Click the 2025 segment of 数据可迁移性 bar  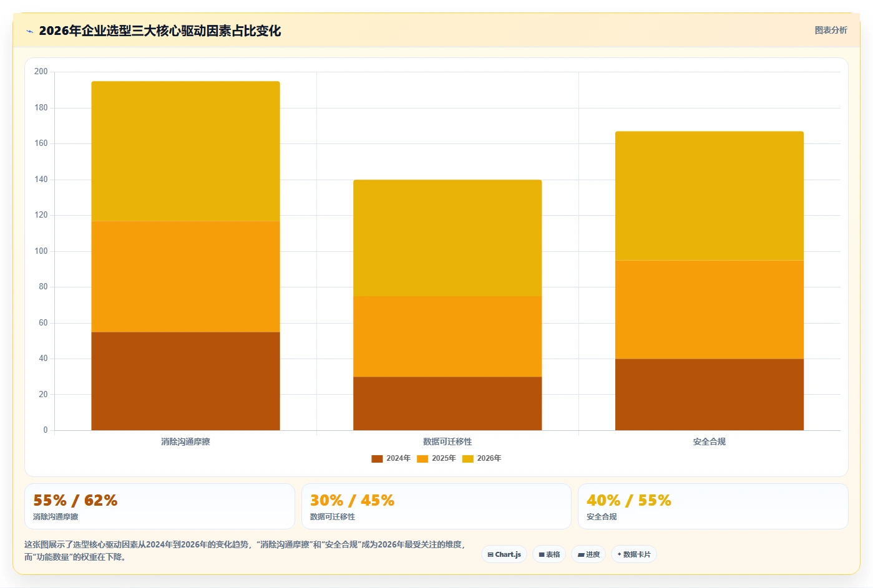point(447,336)
